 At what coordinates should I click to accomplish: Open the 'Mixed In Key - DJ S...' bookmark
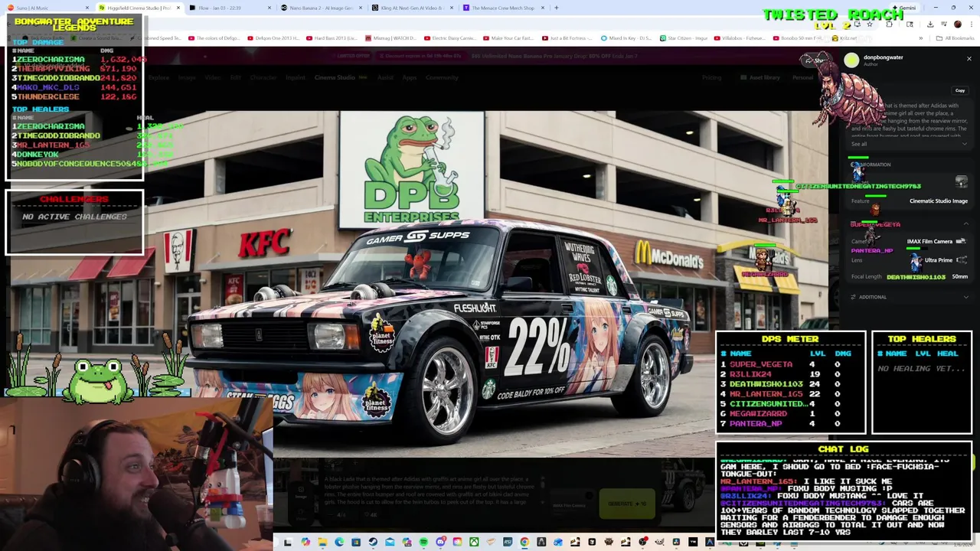point(626,38)
